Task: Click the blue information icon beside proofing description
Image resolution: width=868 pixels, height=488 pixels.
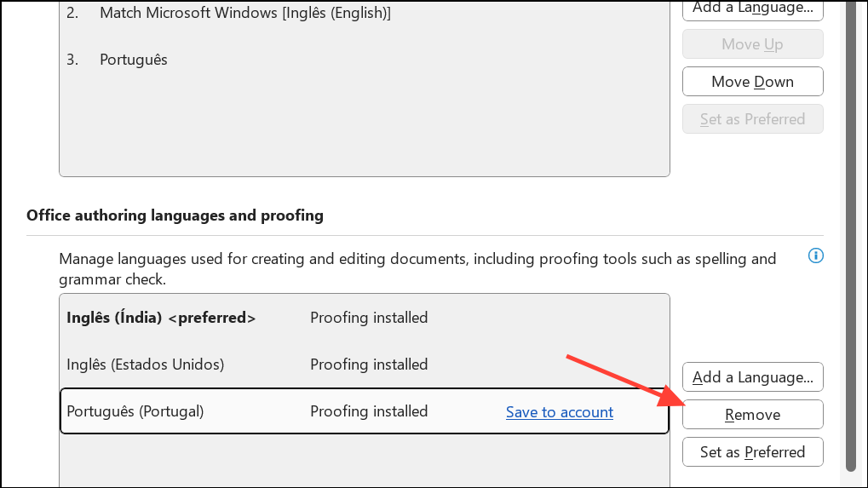Action: point(815,255)
